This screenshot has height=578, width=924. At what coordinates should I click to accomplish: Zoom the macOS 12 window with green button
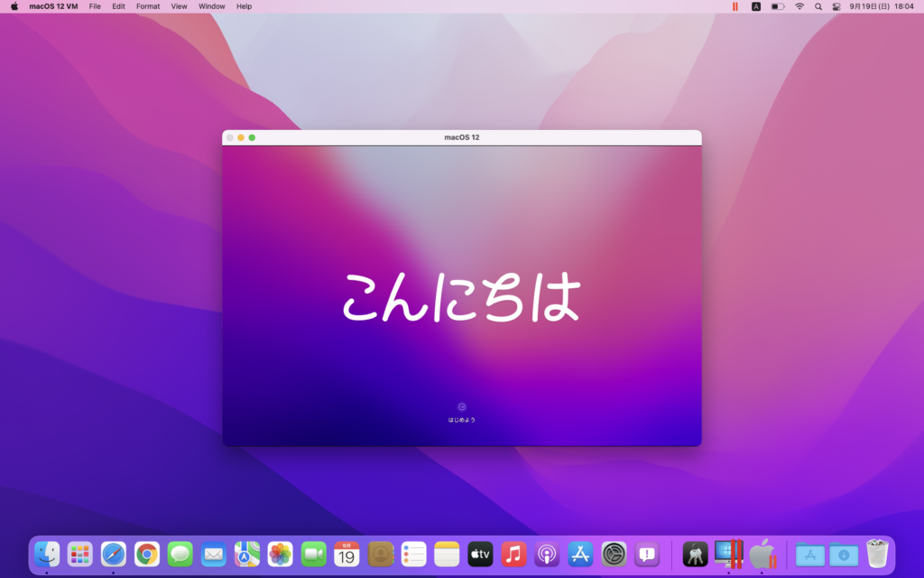point(253,137)
